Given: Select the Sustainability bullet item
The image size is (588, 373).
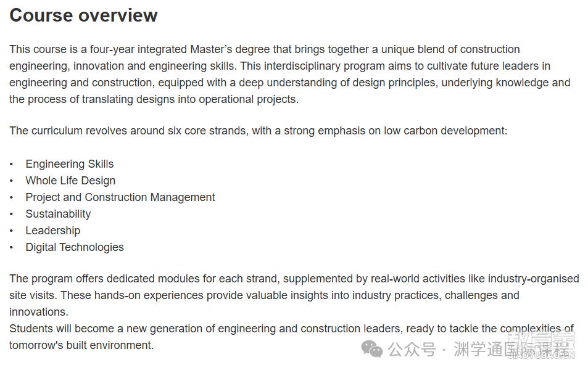Looking at the screenshot, I should (x=58, y=214).
